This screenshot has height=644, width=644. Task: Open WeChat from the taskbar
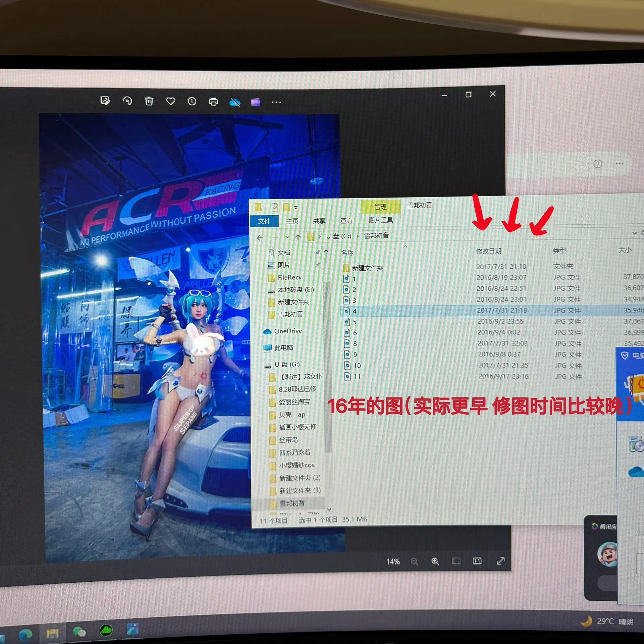tap(79, 632)
